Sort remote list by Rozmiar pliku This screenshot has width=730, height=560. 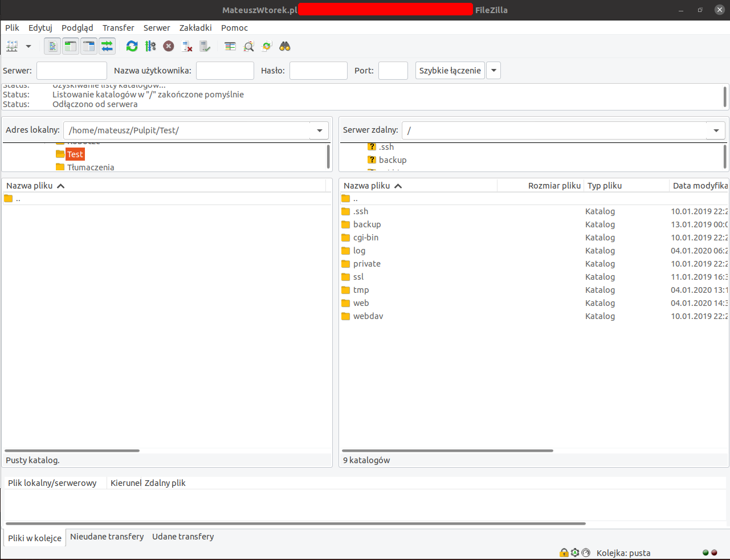click(x=540, y=186)
